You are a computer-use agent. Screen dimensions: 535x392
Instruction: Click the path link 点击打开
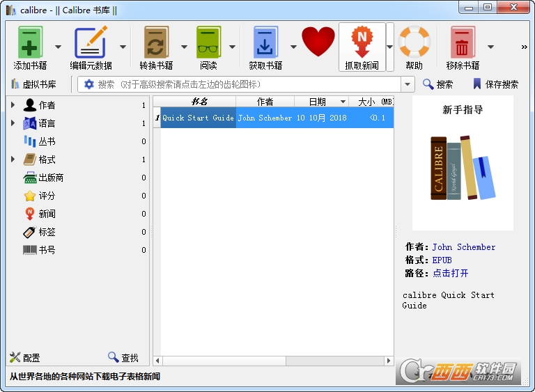[450, 273]
